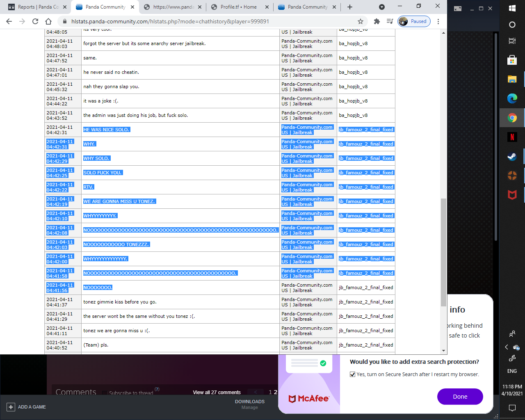This screenshot has height=420, width=525.
Task: Switch to the Reports Panda Community tab
Action: coord(38,7)
